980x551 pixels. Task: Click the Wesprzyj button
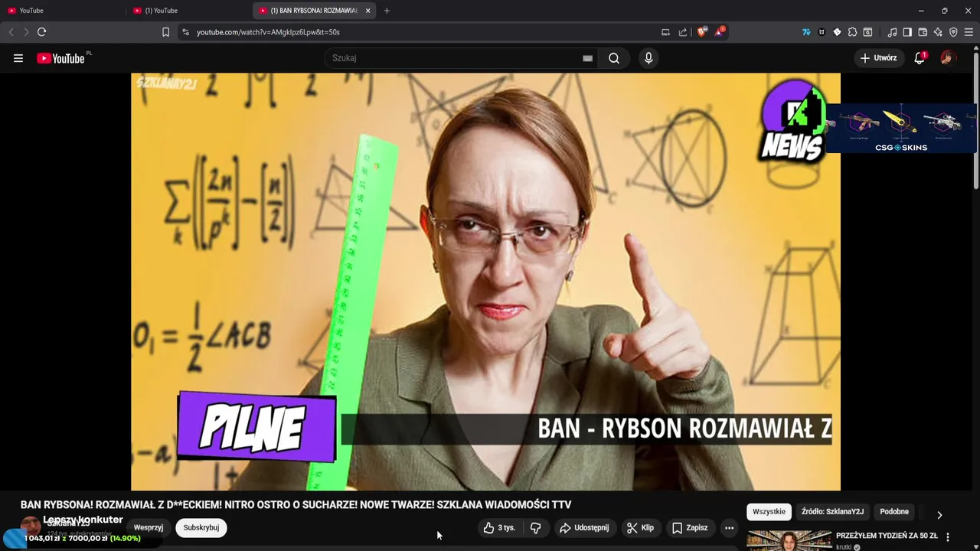click(149, 528)
